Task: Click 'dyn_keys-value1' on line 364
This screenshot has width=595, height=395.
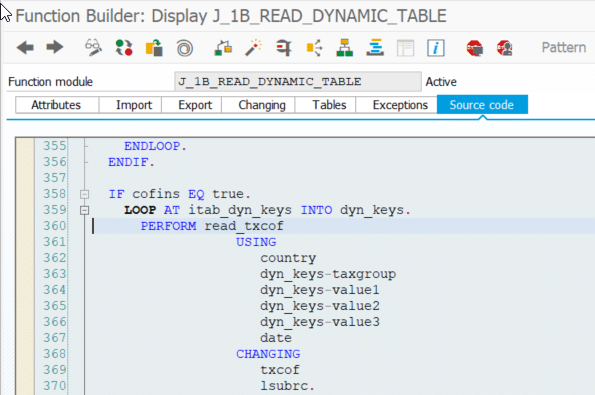Action: 320,290
